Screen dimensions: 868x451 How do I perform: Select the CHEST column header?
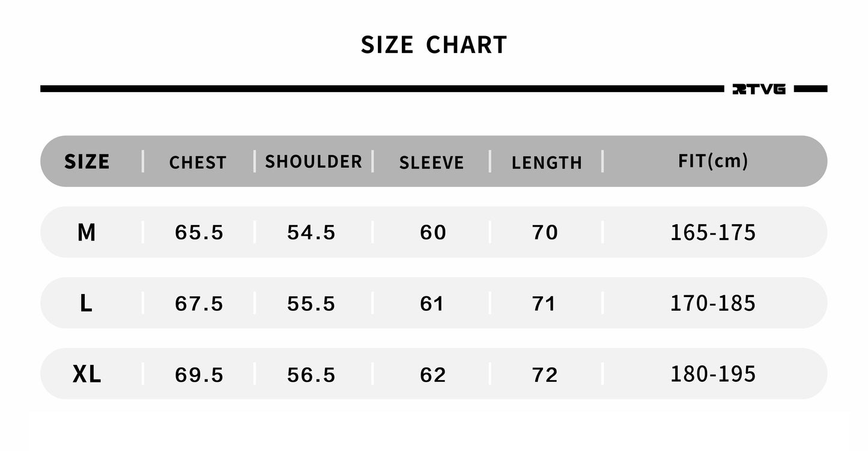pyautogui.click(x=198, y=162)
